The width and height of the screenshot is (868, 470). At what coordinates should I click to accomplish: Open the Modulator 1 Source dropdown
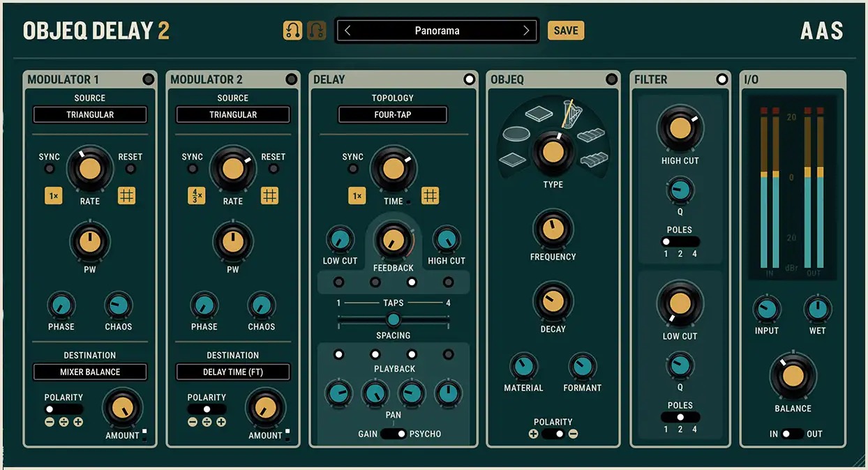click(90, 114)
